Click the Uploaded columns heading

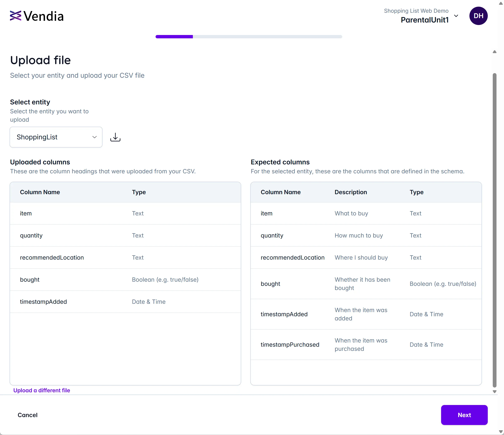click(x=40, y=162)
